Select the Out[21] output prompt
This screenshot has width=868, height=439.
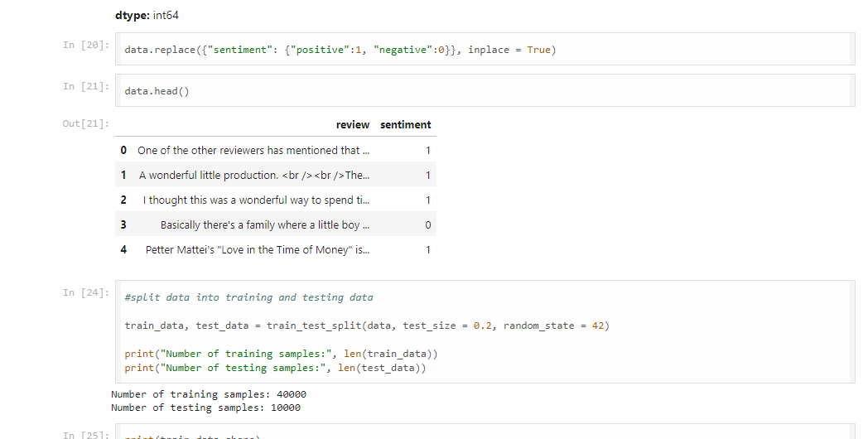point(85,123)
